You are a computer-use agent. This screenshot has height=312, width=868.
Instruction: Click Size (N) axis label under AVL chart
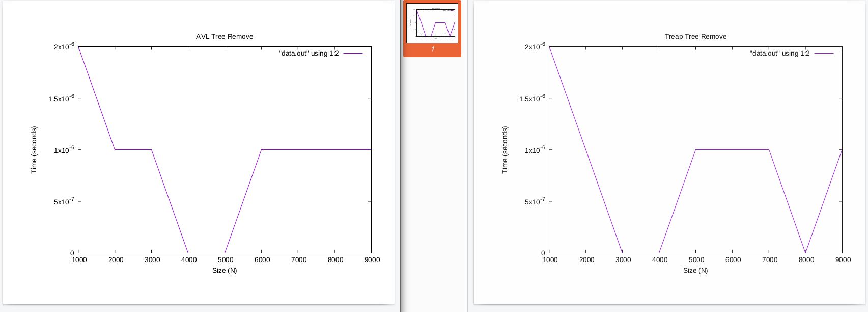coord(225,270)
